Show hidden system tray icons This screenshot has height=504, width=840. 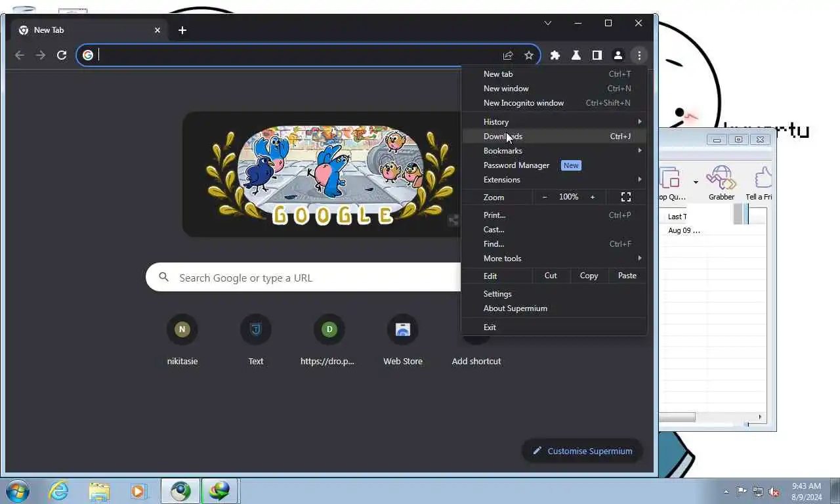click(726, 492)
